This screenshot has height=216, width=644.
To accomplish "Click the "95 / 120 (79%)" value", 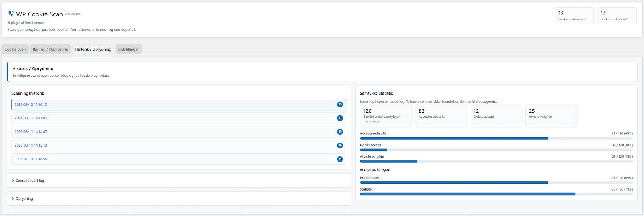I will coord(622,189).
